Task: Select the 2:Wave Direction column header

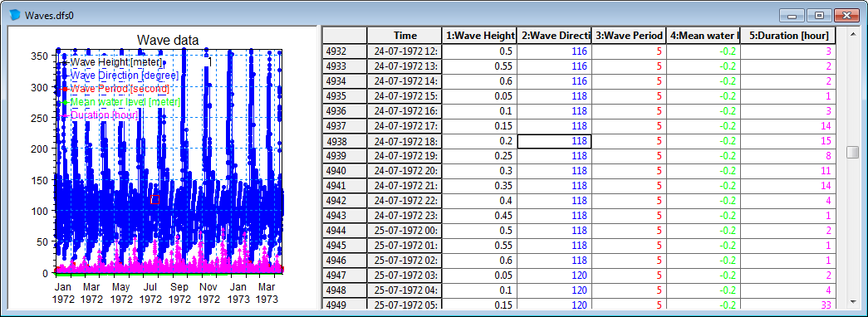Action: pos(554,36)
